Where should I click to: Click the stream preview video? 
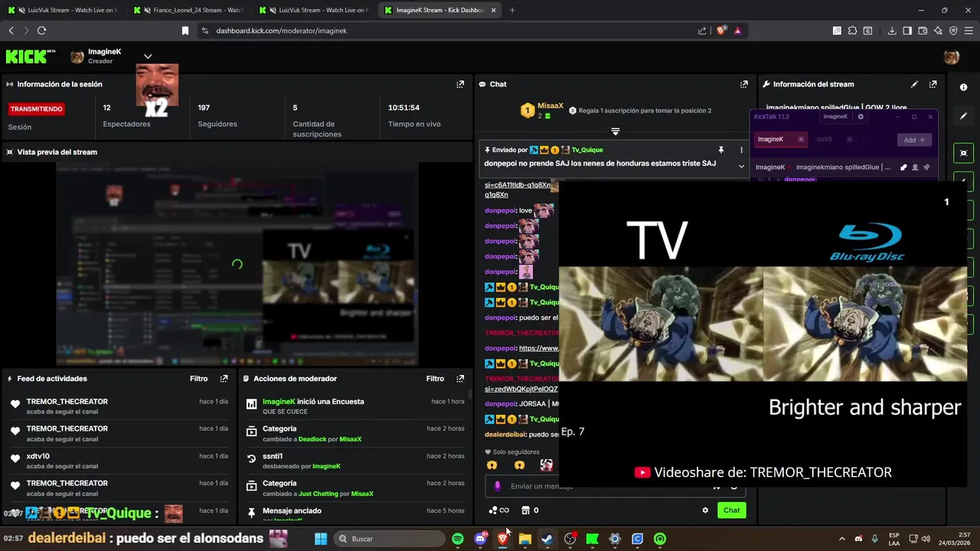(x=237, y=264)
